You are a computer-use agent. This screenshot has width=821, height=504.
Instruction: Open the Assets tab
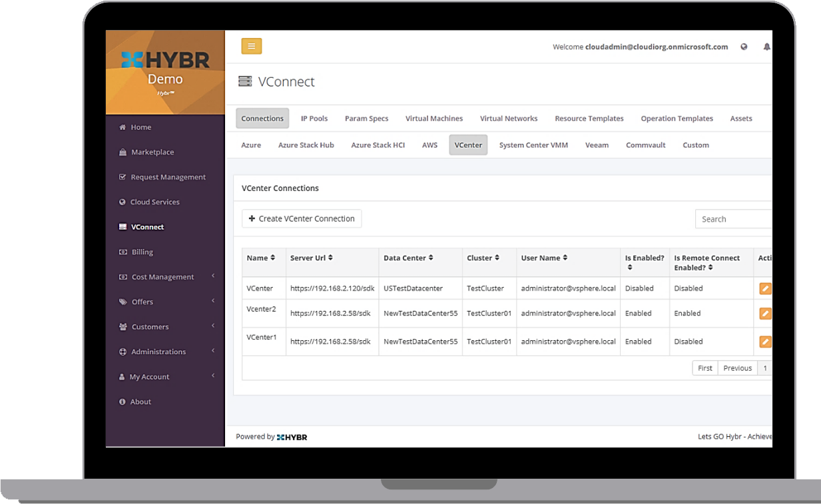[x=741, y=119]
